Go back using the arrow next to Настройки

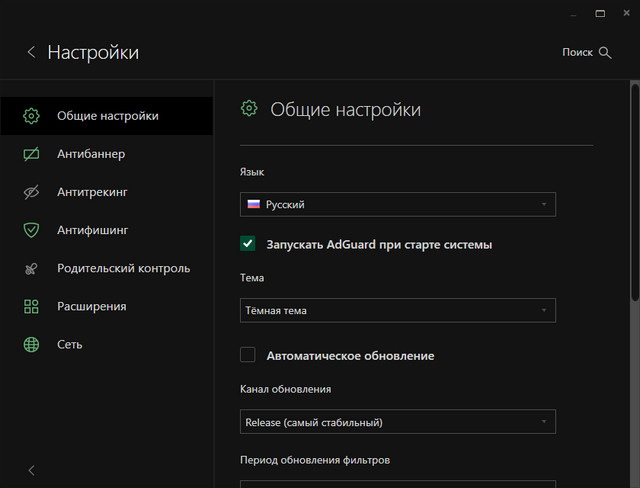(x=31, y=52)
